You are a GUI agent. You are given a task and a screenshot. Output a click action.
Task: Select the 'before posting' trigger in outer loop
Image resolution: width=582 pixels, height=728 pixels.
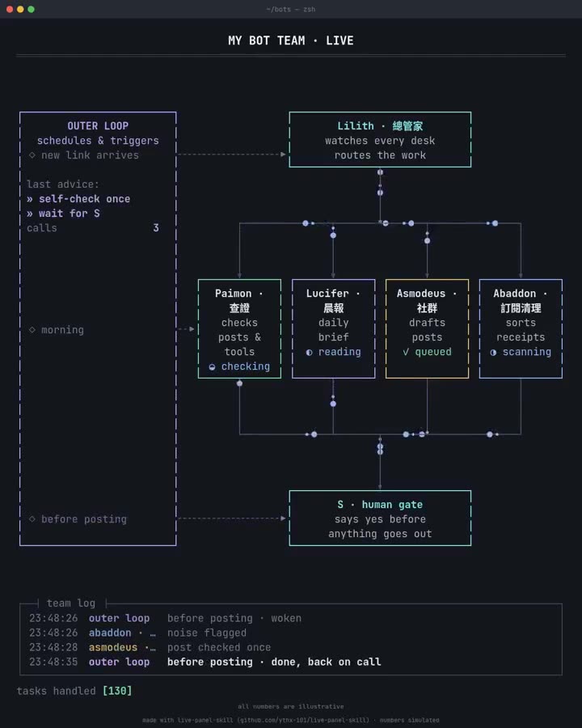[84, 519]
